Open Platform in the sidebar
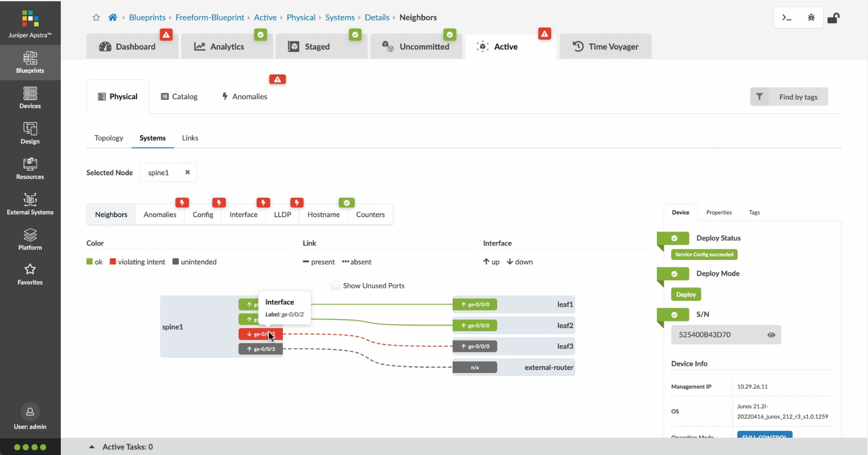 (30, 239)
